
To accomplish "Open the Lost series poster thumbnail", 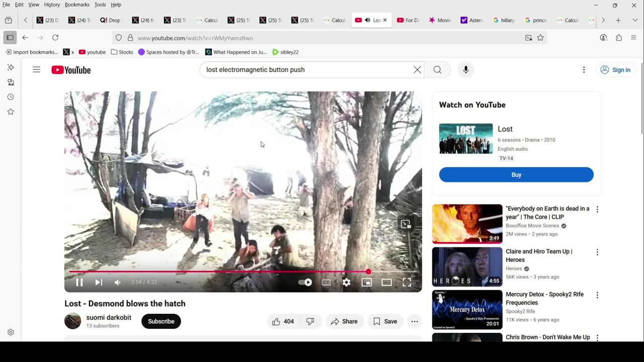I will pos(466,139).
